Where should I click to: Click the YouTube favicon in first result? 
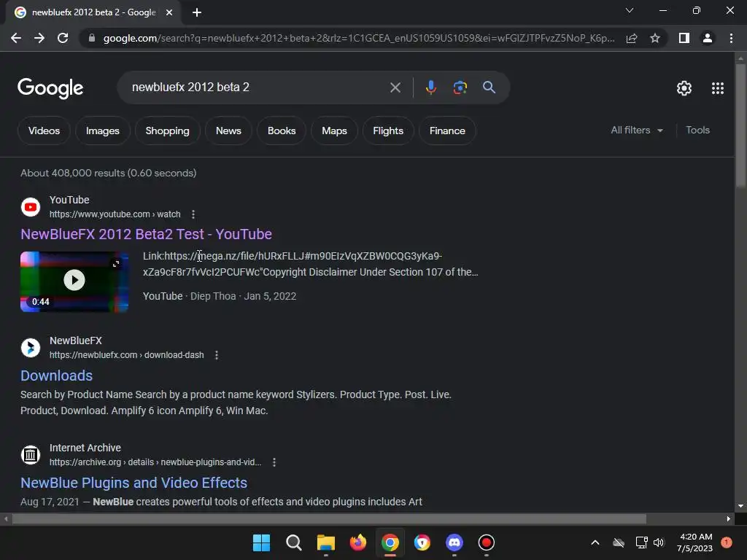(x=31, y=207)
